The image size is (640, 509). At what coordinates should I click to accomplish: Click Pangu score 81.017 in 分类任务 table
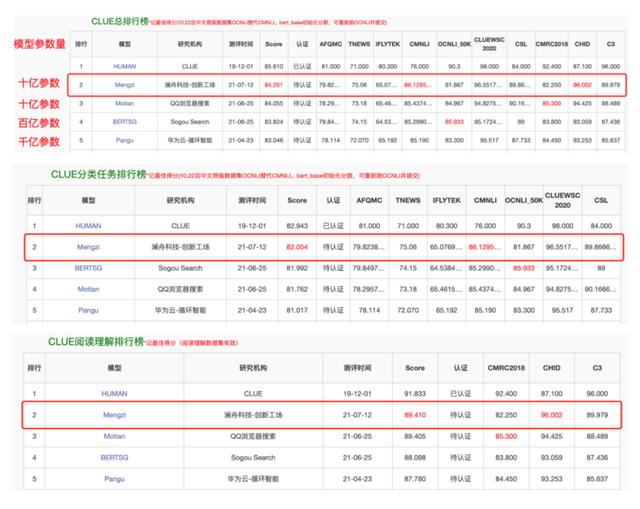(297, 310)
